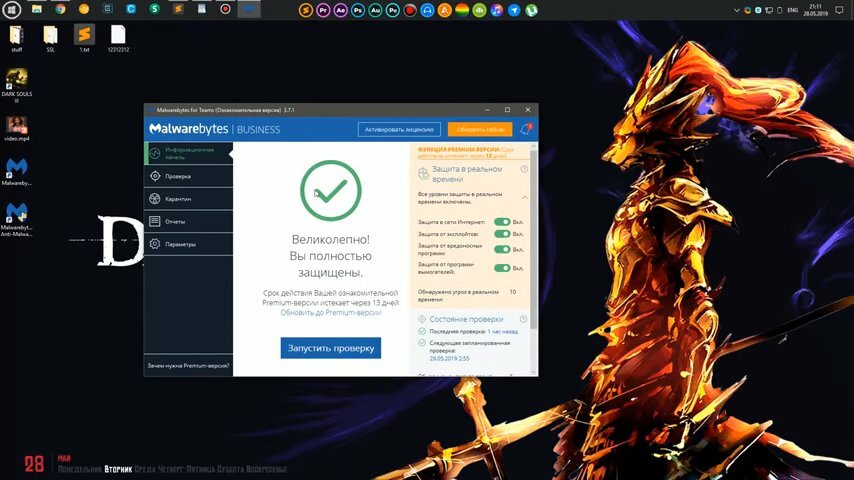Click the right panel vertical scrollbar
Viewport: 854px width, 480px height.
click(x=533, y=240)
